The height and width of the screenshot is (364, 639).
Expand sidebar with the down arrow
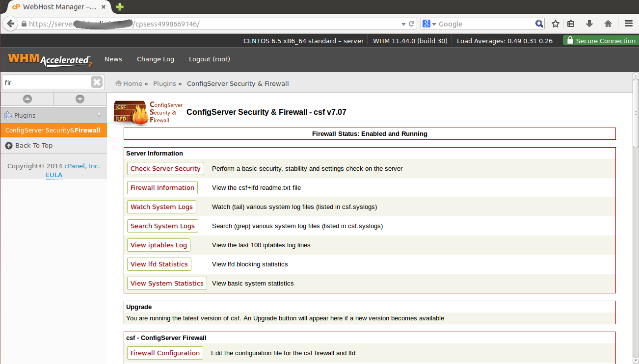[x=80, y=99]
